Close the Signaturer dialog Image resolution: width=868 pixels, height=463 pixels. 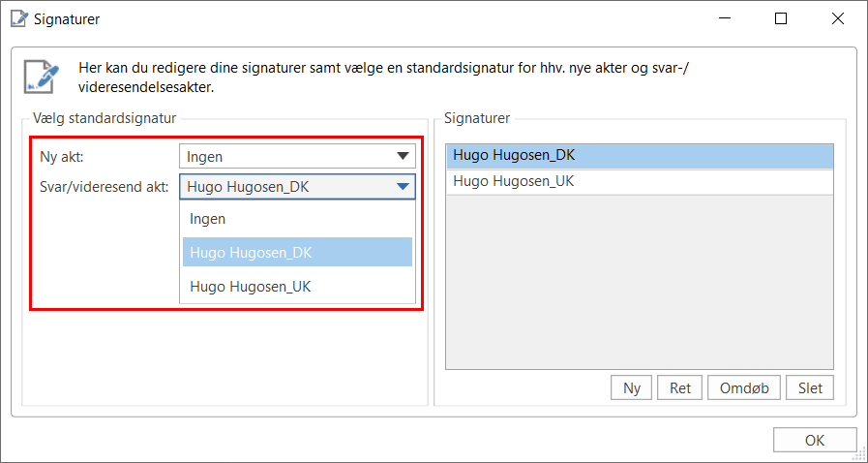tap(836, 18)
